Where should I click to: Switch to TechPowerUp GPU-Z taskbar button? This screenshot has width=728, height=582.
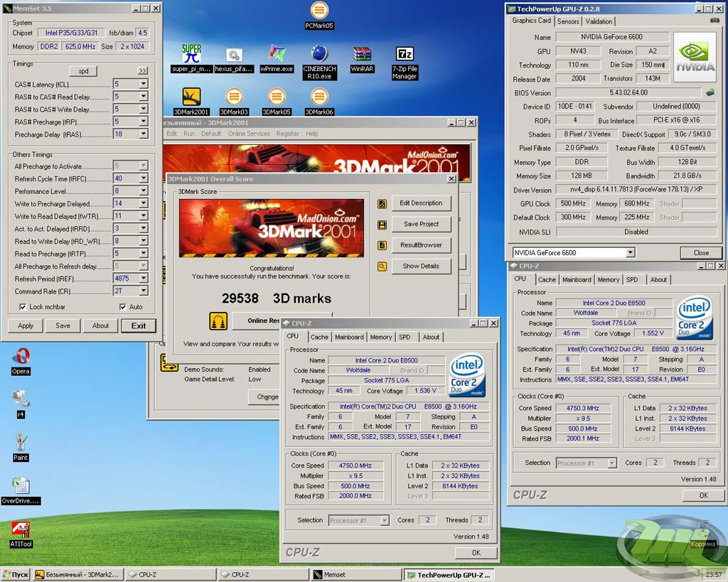pos(448,575)
